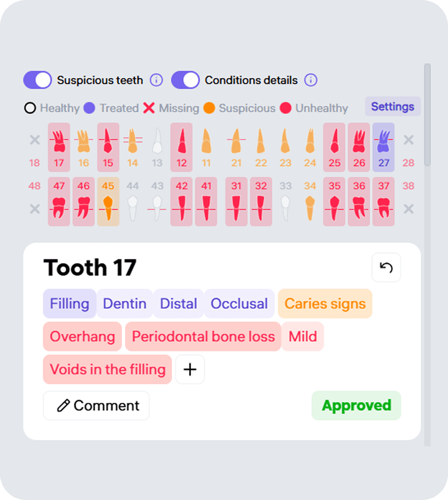Click the Comment button

[x=96, y=406]
